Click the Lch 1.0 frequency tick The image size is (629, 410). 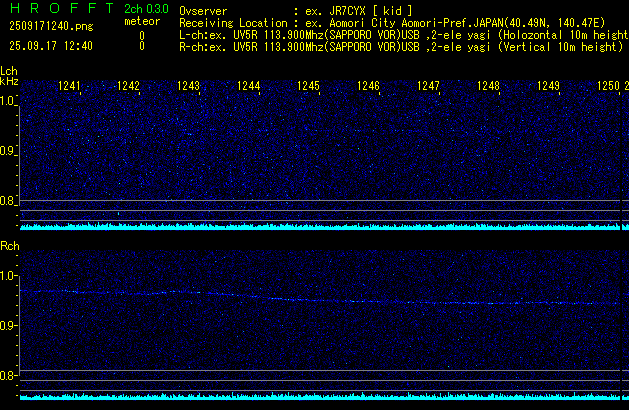pyautogui.click(x=8, y=101)
